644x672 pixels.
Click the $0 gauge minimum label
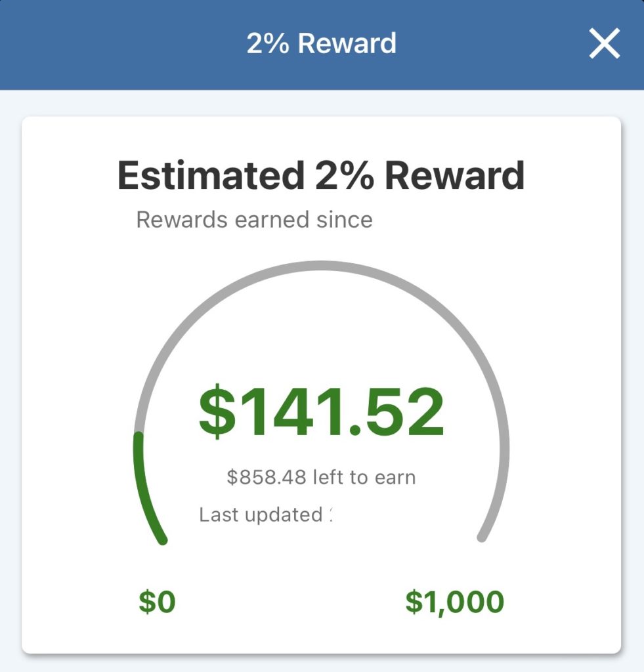pyautogui.click(x=158, y=602)
